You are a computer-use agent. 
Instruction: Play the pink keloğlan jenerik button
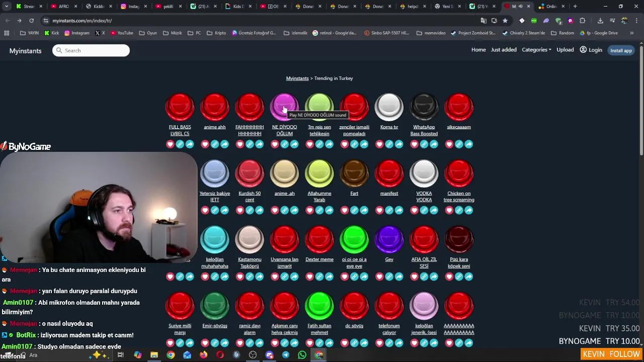tap(424, 306)
